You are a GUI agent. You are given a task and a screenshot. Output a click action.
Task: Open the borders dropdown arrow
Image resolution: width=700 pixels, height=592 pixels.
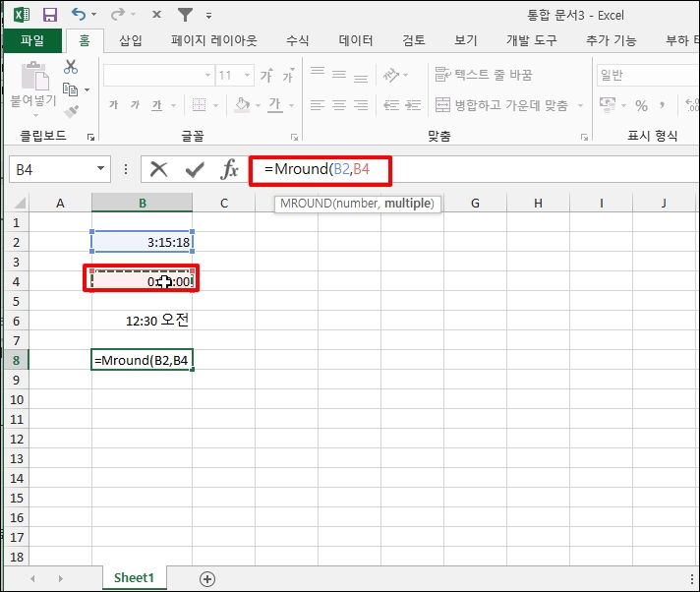[x=216, y=106]
